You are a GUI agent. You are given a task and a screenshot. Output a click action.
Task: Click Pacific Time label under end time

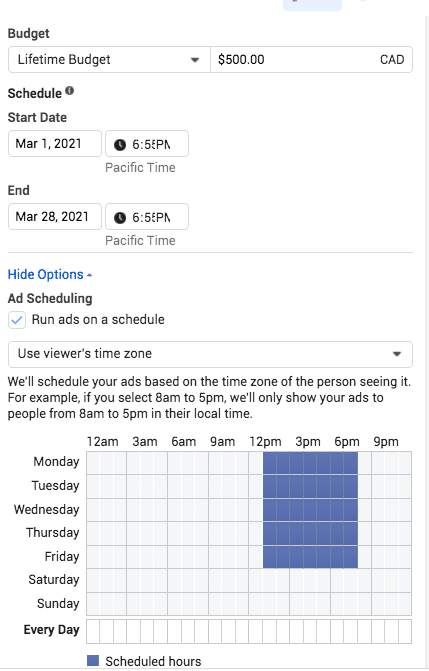click(x=140, y=240)
